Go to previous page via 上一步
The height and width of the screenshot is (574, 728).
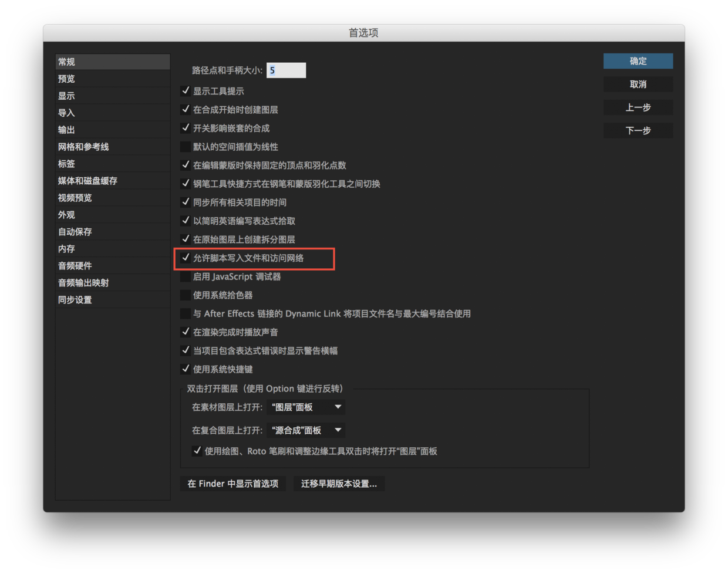[x=638, y=107]
